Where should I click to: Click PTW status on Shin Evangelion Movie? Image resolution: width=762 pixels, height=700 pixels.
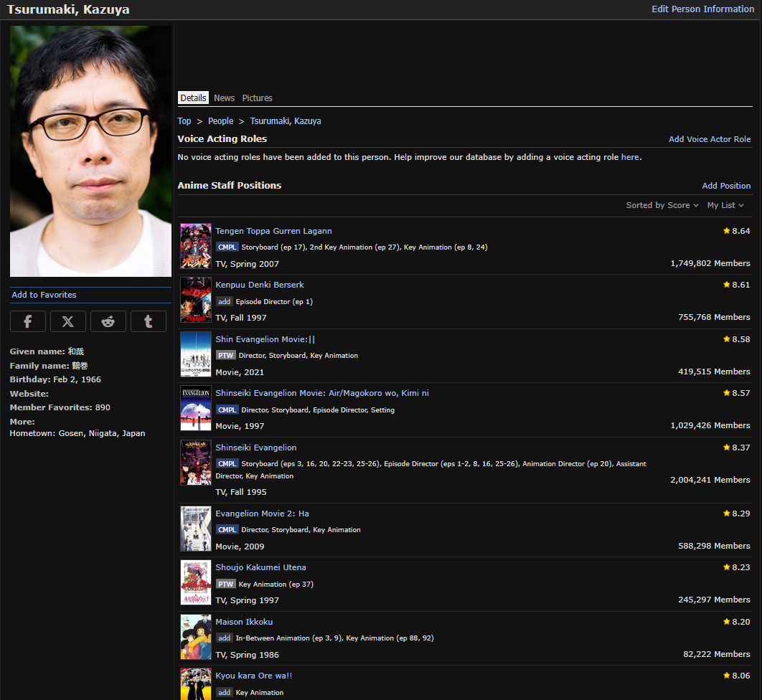click(225, 356)
